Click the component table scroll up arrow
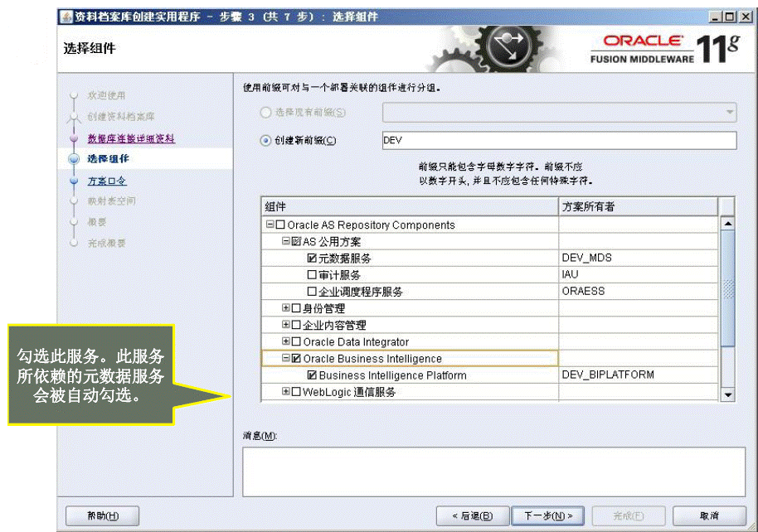The height and width of the screenshot is (532, 758). (727, 223)
